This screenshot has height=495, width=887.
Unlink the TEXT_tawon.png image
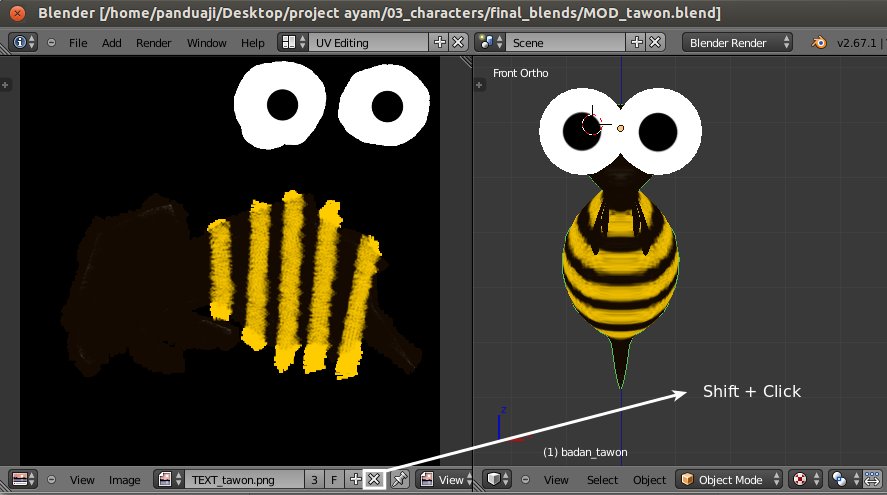pos(374,480)
